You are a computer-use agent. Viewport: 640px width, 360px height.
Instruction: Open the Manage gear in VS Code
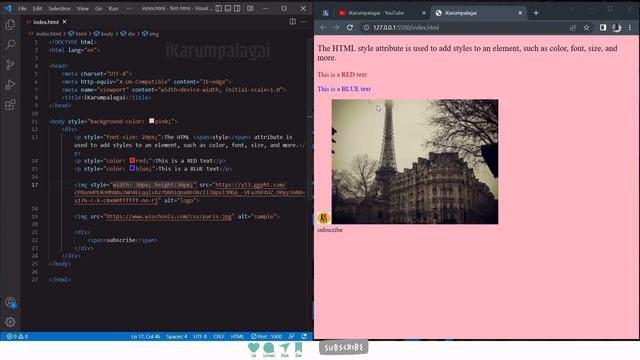point(10,322)
